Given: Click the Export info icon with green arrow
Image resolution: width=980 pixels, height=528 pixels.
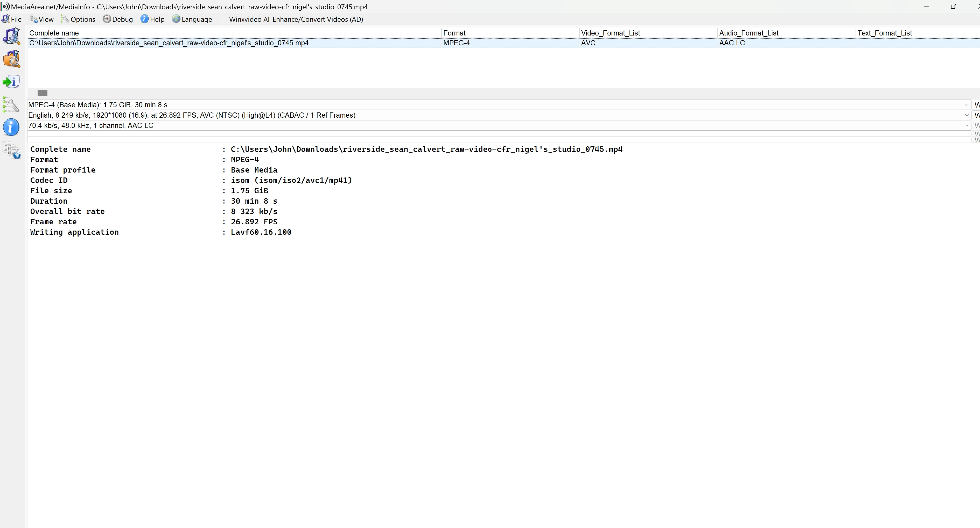Looking at the screenshot, I should (x=11, y=82).
